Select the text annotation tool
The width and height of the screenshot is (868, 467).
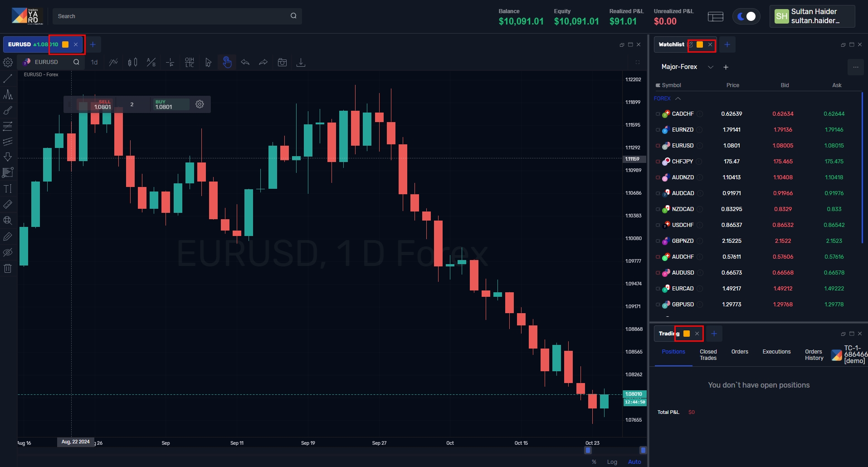(x=8, y=189)
